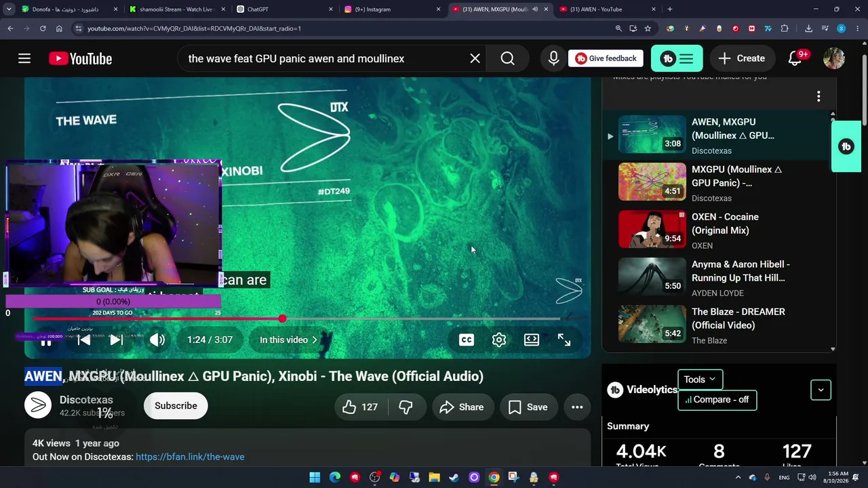Viewport: 868px width, 488px height.
Task: Skip to the next video
Action: coord(116,340)
